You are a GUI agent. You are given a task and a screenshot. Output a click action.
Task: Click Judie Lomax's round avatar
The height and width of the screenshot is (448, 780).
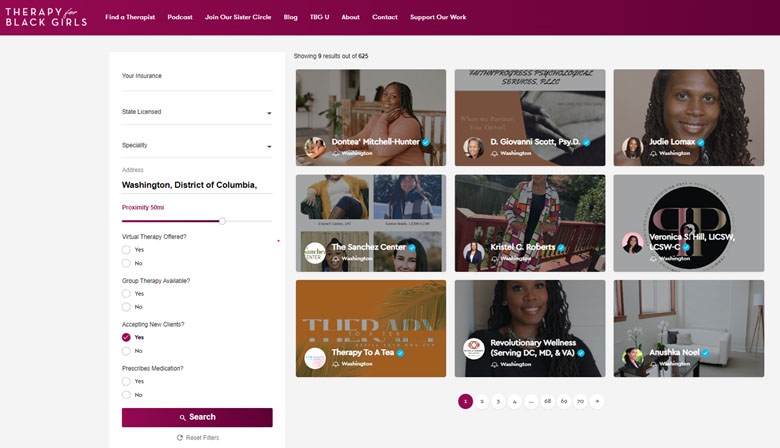pyautogui.click(x=633, y=148)
